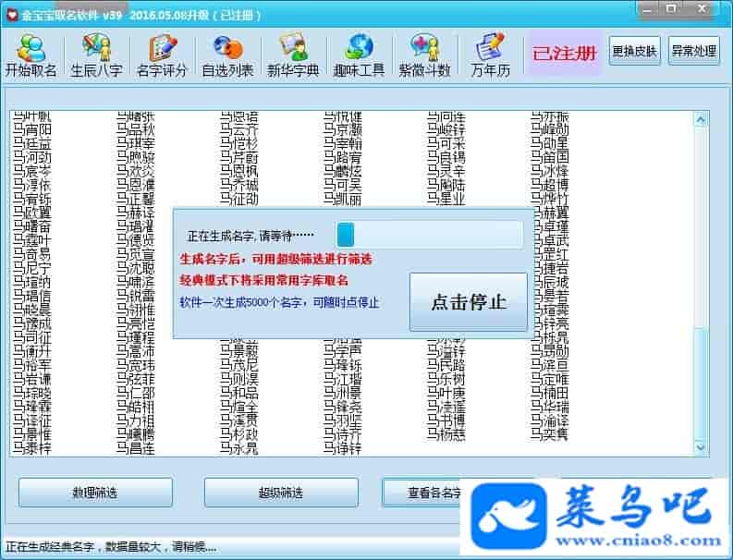This screenshot has width=733, height=560.
Task: Open the 万年历 calendar
Action: tap(489, 55)
